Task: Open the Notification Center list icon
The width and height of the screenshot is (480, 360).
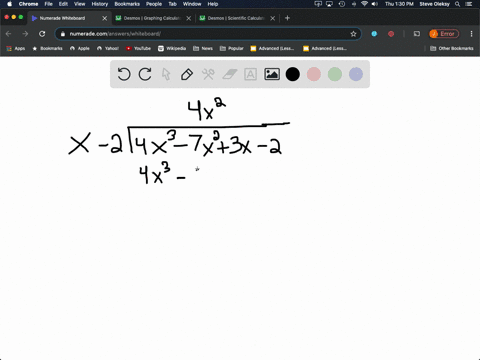Action: [x=469, y=4]
